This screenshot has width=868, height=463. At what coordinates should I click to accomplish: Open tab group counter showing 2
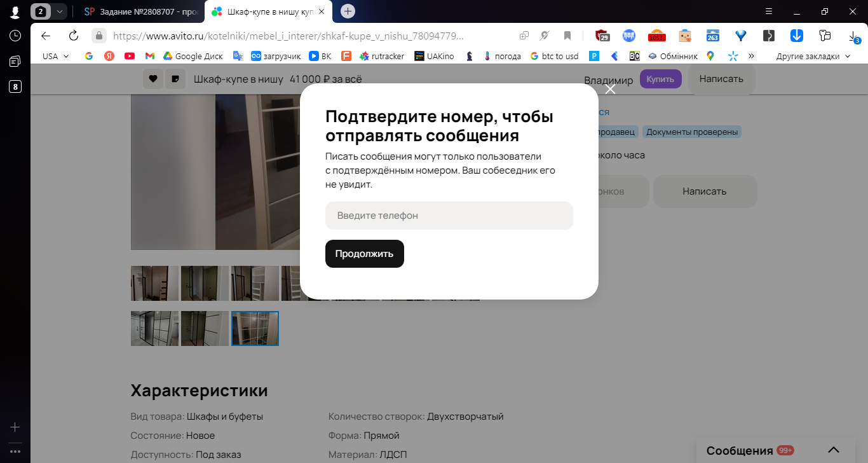(x=41, y=11)
